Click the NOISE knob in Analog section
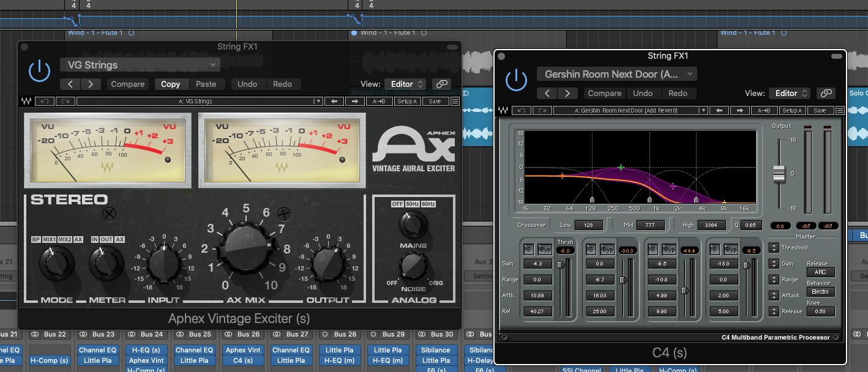The height and width of the screenshot is (372, 868). tap(413, 267)
